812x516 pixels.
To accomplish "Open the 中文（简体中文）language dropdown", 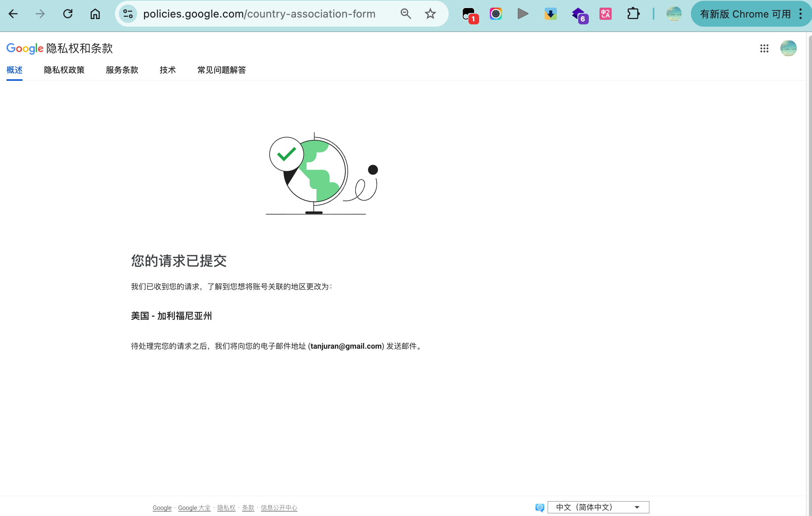I will click(x=598, y=507).
